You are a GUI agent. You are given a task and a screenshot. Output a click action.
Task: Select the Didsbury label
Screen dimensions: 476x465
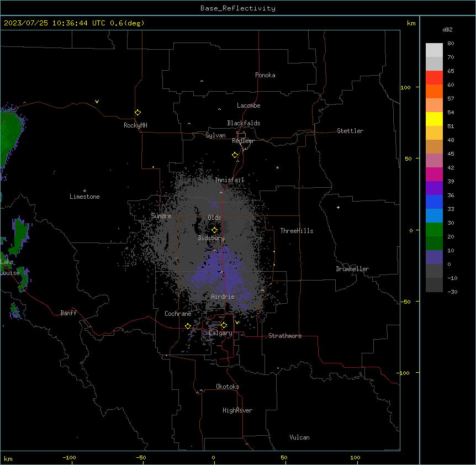(211, 238)
